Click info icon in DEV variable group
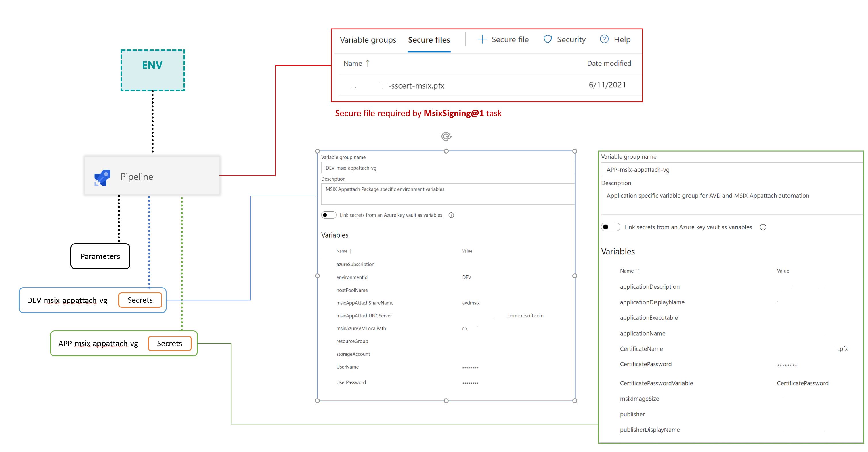The width and height of the screenshot is (868, 452). pyautogui.click(x=451, y=215)
